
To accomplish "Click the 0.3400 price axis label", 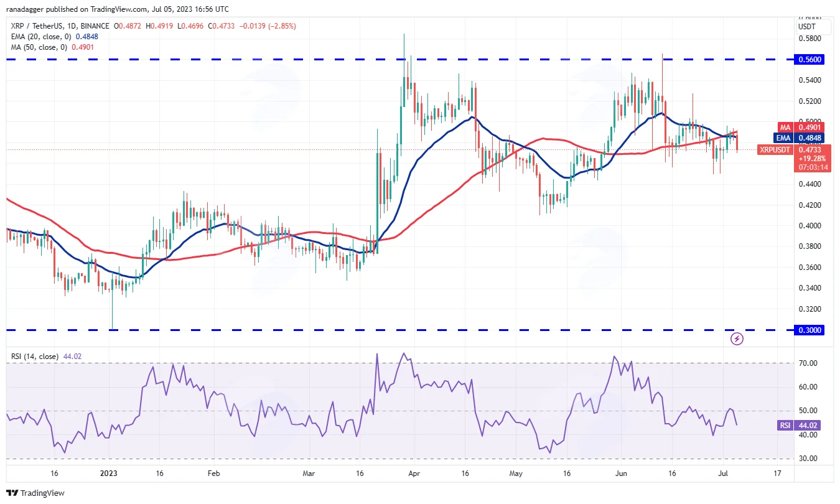I will tap(808, 288).
